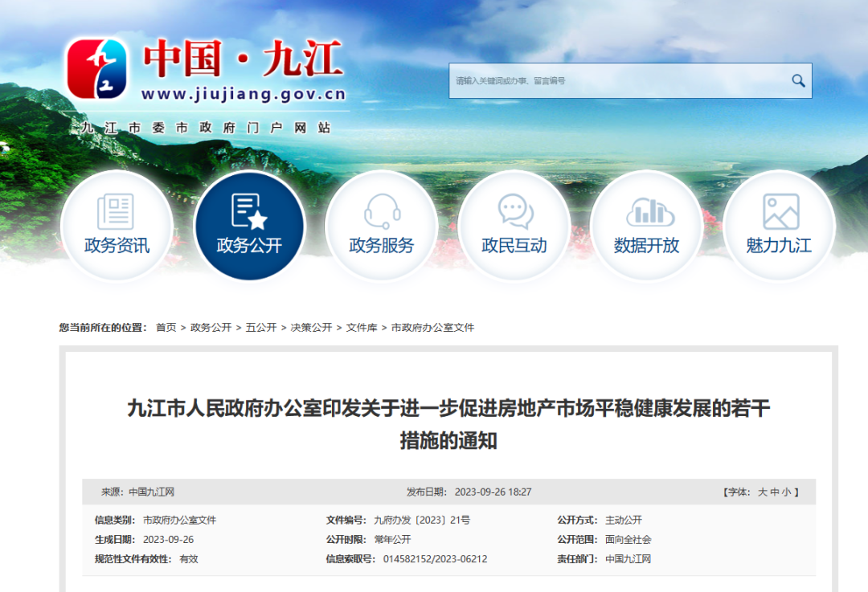Screen dimensions: 868x592
Task: Open 市政府办公室文件 breadcrumb link
Action: point(433,328)
